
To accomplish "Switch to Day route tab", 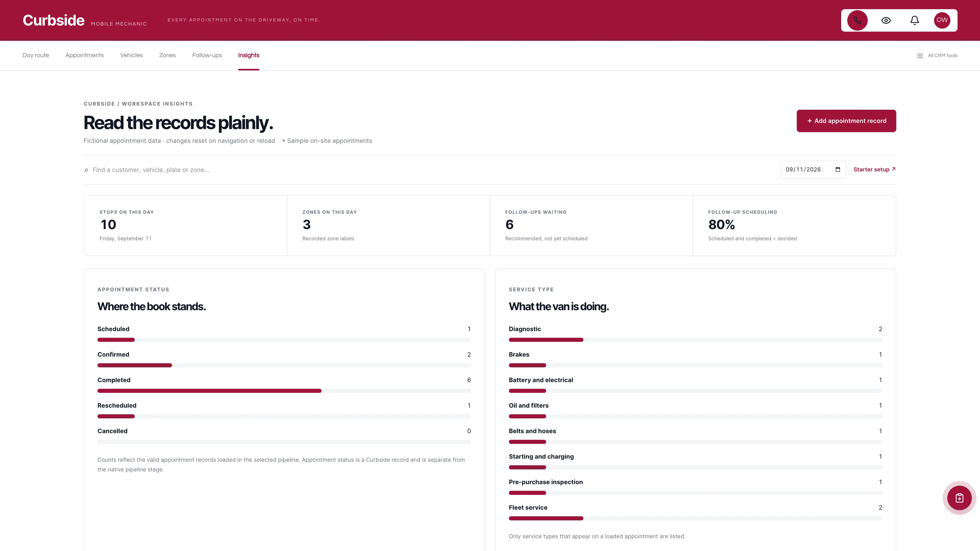I will [36, 55].
